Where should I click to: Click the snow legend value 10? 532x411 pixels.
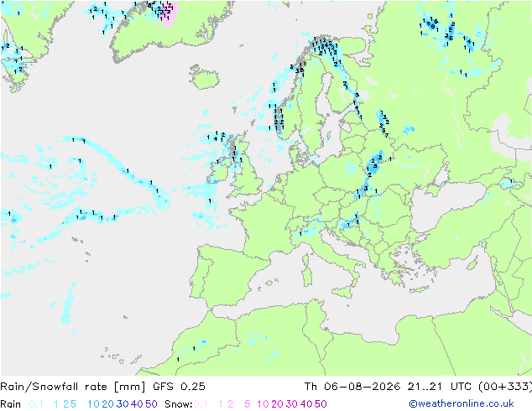263,404
